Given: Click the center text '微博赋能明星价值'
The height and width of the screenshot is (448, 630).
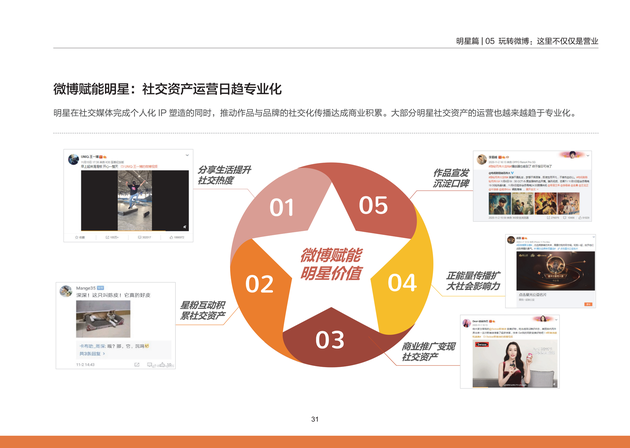Looking at the screenshot, I should click(331, 264).
